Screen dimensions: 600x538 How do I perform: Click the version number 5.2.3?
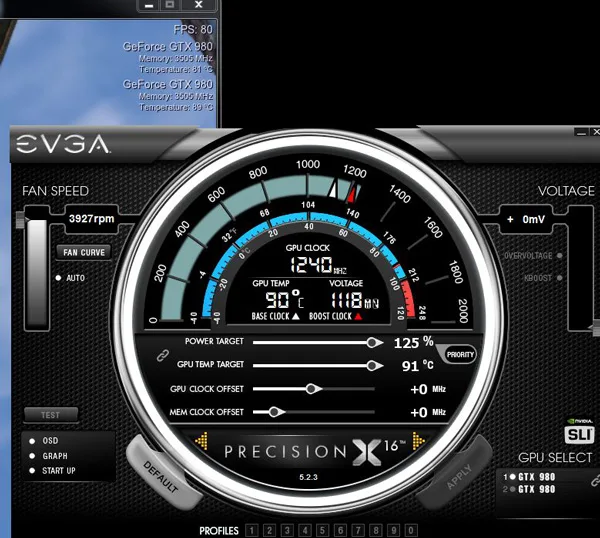point(308,477)
